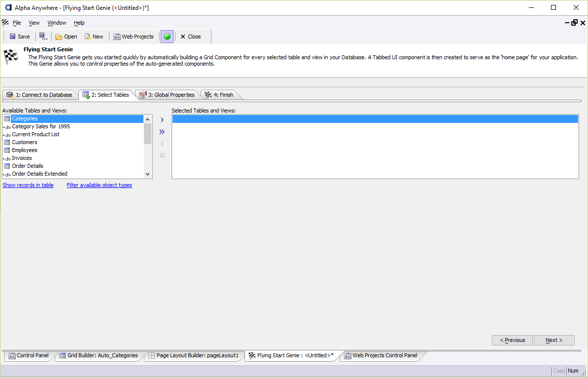Image resolution: width=588 pixels, height=378 pixels.
Task: Minimize the inner document window
Action: [567, 23]
